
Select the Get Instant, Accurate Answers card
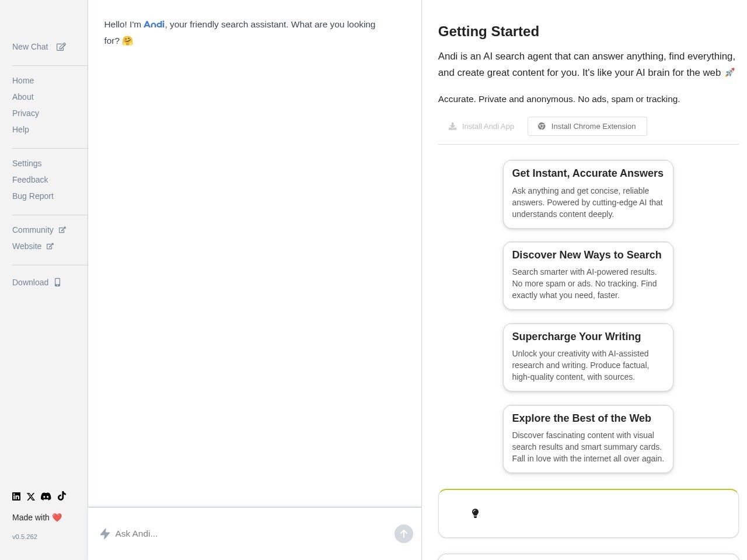[588, 194]
